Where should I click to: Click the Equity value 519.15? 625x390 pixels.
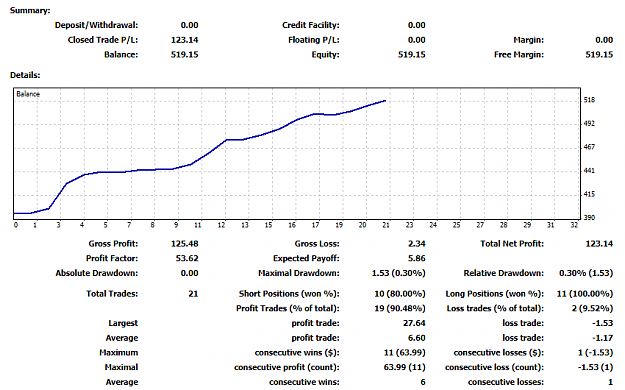point(412,55)
